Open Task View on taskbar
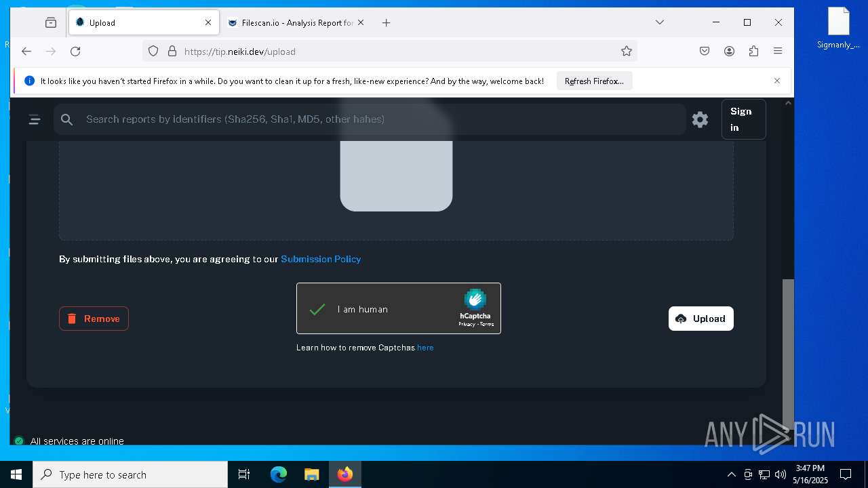Screen dimensions: 868x488 point(244,474)
